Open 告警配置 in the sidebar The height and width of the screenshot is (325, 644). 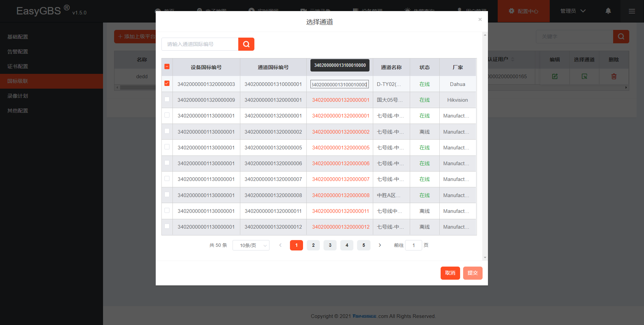(18, 52)
